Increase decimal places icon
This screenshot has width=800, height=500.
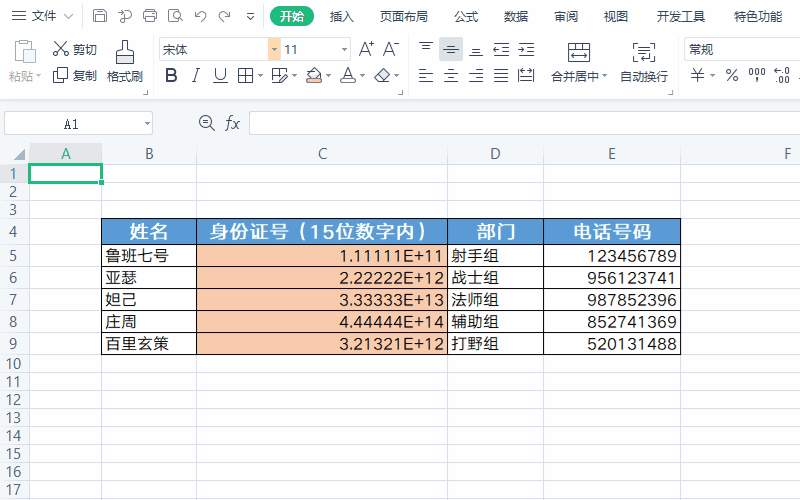pos(782,76)
